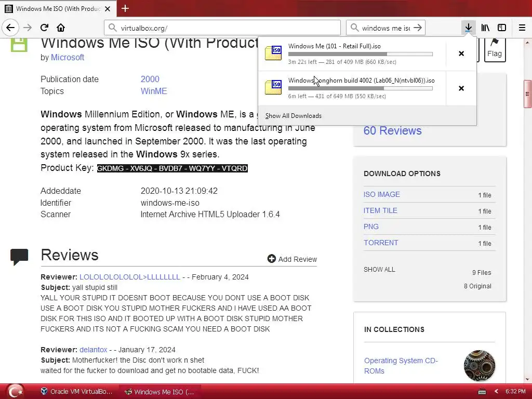
Task: Reload the page with the refresh icon
Action: [44, 28]
